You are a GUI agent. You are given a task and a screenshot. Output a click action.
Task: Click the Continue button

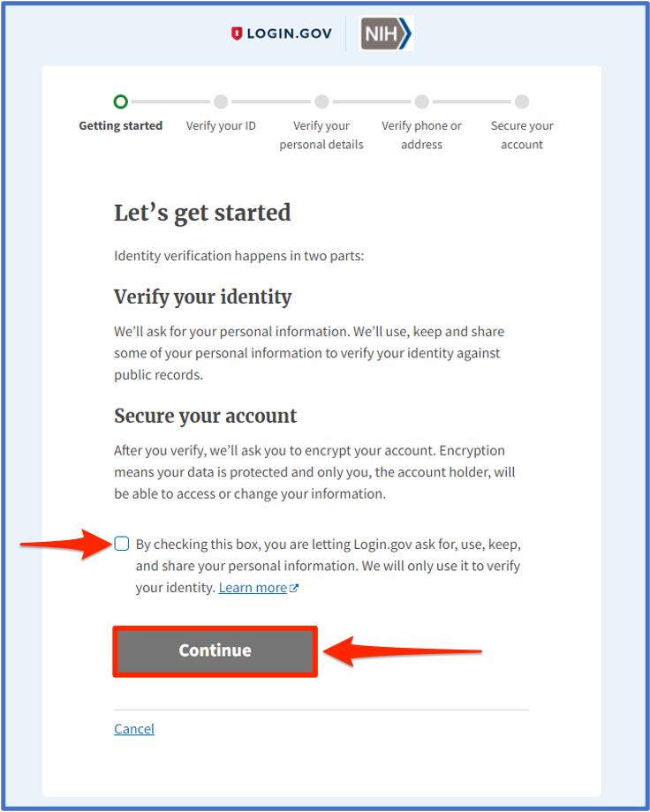click(x=215, y=650)
